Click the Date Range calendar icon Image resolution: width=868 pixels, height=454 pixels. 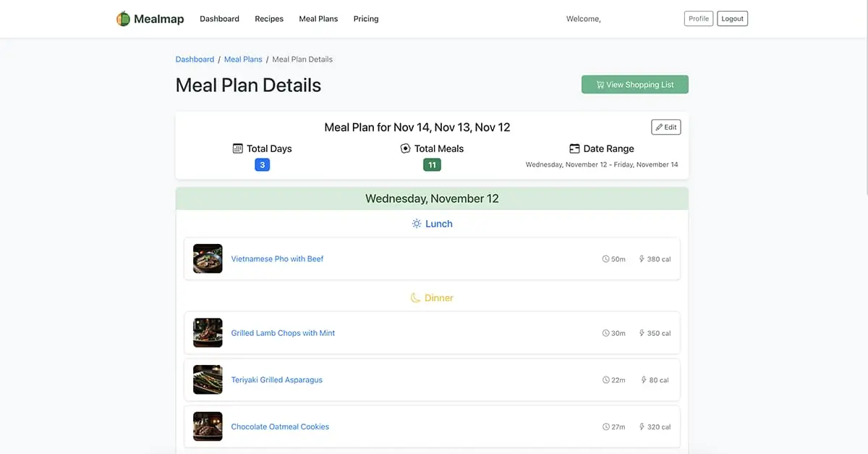click(575, 148)
